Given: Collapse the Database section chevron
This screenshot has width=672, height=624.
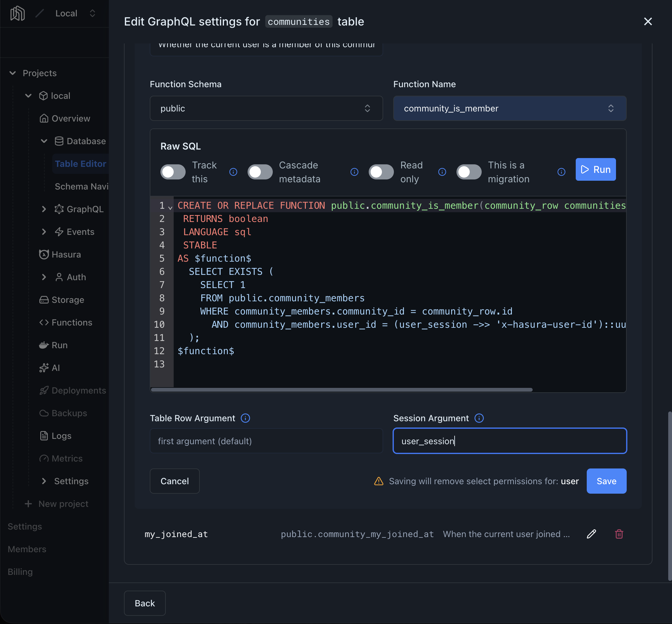Looking at the screenshot, I should (44, 141).
